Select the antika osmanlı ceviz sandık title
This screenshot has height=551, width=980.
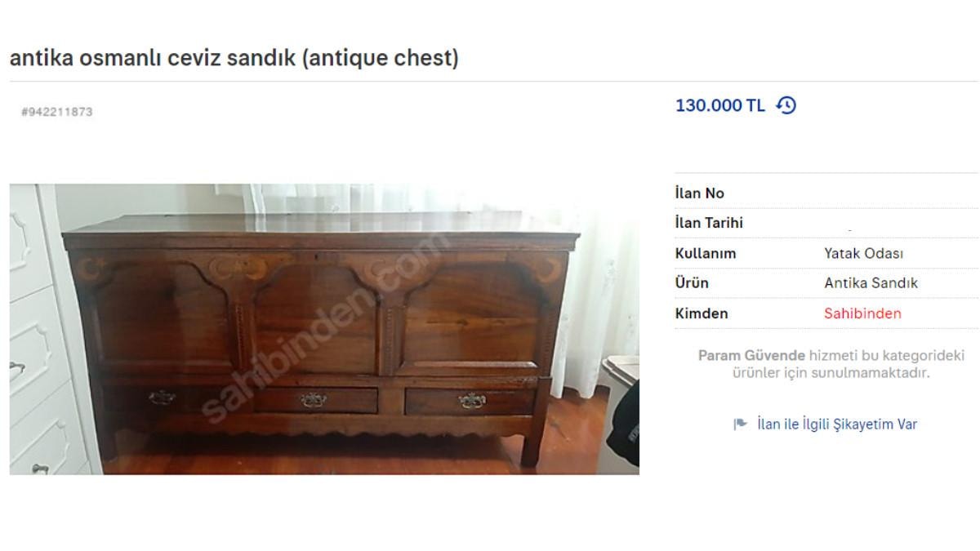coord(234,59)
